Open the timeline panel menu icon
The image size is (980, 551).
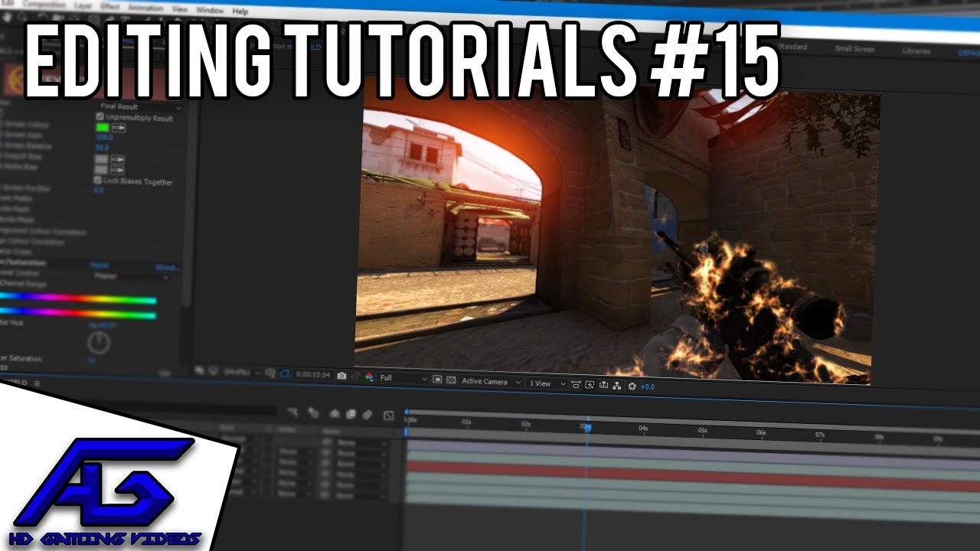tap(36, 382)
